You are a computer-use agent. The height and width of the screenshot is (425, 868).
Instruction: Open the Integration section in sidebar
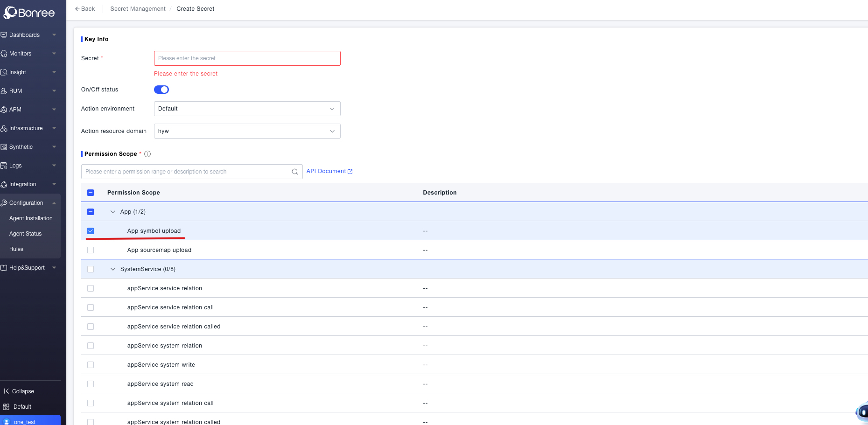point(22,184)
